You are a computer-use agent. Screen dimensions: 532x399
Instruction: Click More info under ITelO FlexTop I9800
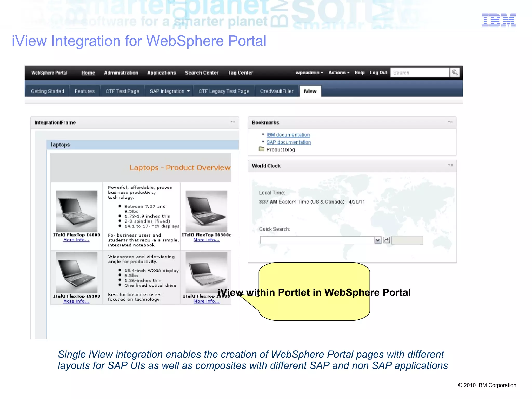click(207, 301)
